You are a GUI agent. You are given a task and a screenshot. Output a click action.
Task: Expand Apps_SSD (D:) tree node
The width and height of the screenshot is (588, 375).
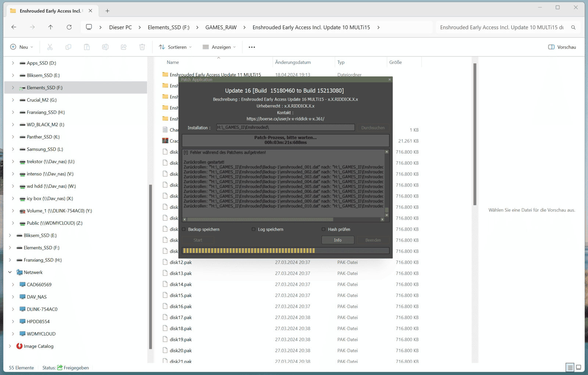(x=13, y=63)
